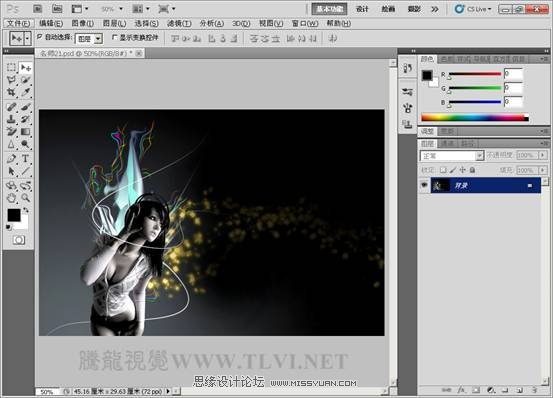This screenshot has height=398, width=553.
Task: Select the 3D Camera Rotate tool
Action: pos(25,185)
